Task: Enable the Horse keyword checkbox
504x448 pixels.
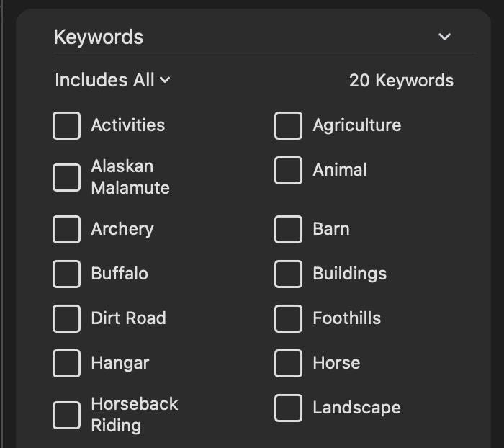Action: point(288,363)
